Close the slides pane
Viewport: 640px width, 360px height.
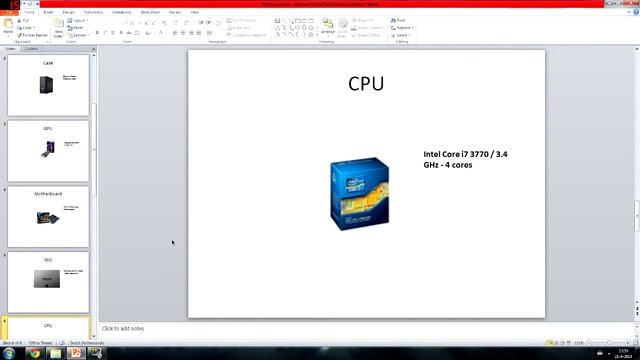pyautogui.click(x=93, y=49)
